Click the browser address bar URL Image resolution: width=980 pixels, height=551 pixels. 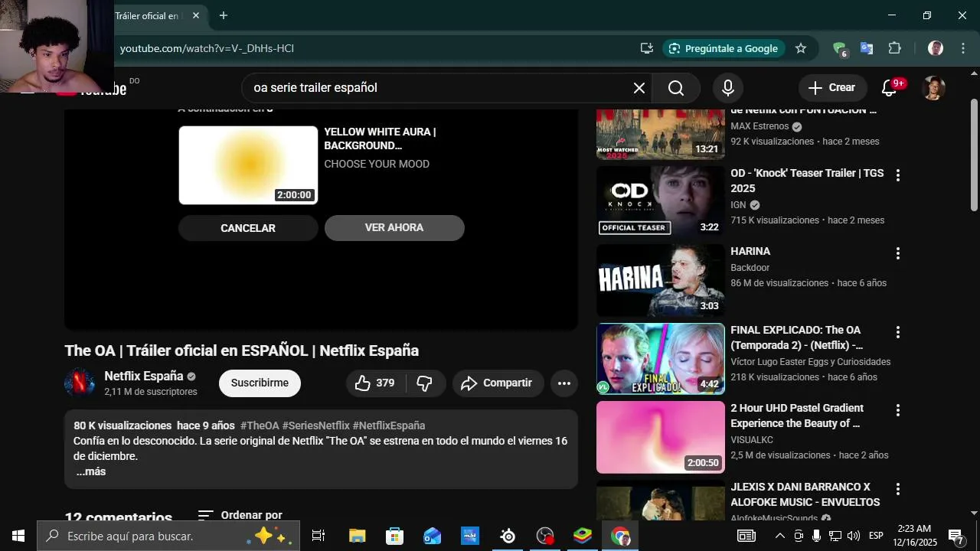[x=207, y=48]
